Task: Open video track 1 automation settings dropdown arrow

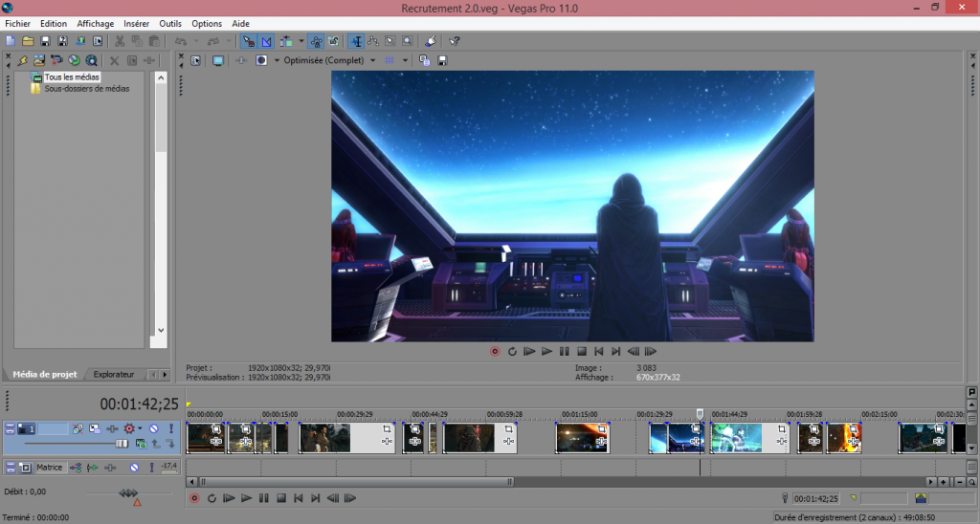Action: tap(140, 429)
